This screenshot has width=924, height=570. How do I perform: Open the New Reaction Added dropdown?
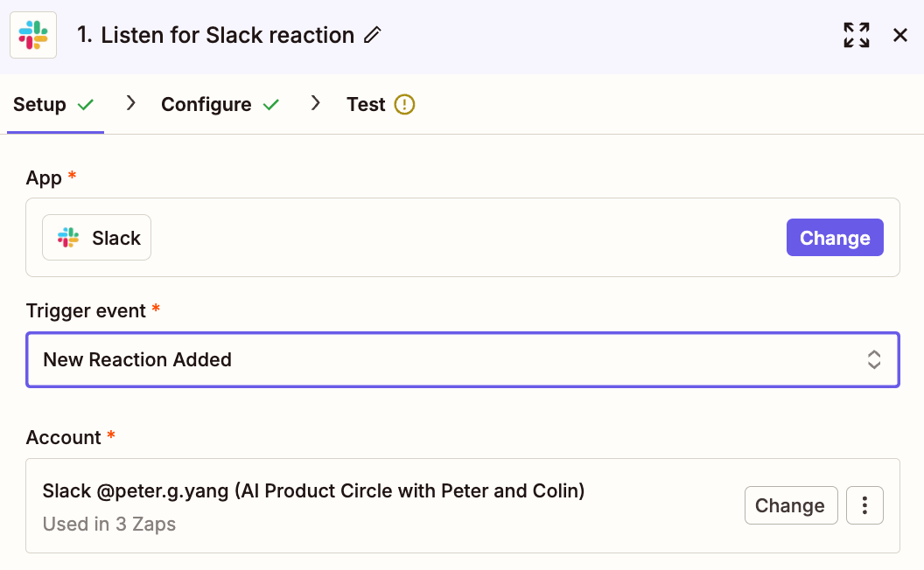click(x=462, y=359)
